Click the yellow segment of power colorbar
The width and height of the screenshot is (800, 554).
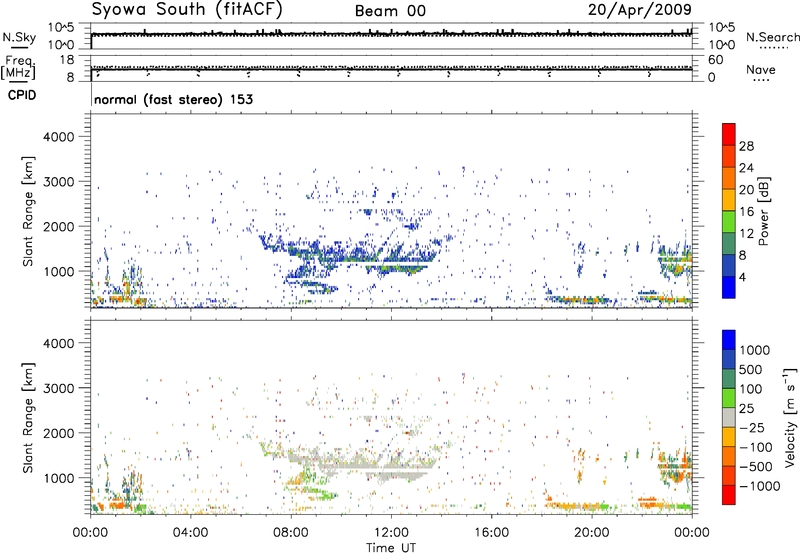[729, 200]
